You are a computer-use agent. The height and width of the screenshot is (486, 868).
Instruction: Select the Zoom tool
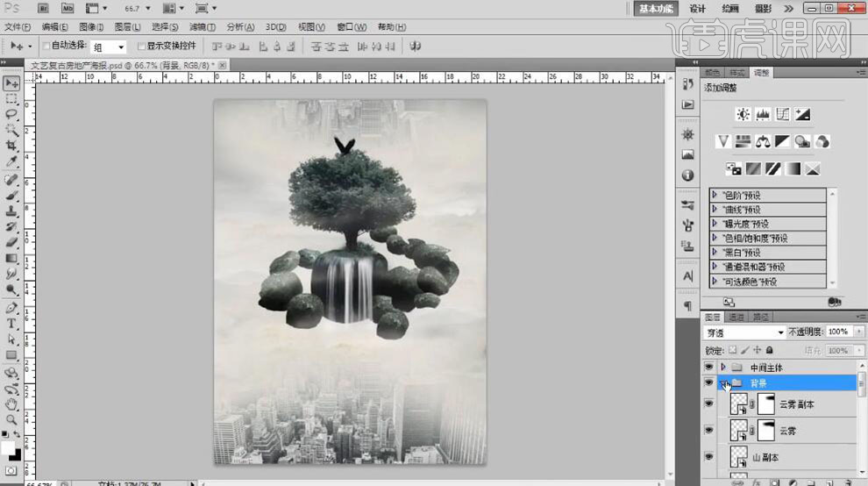click(x=11, y=420)
